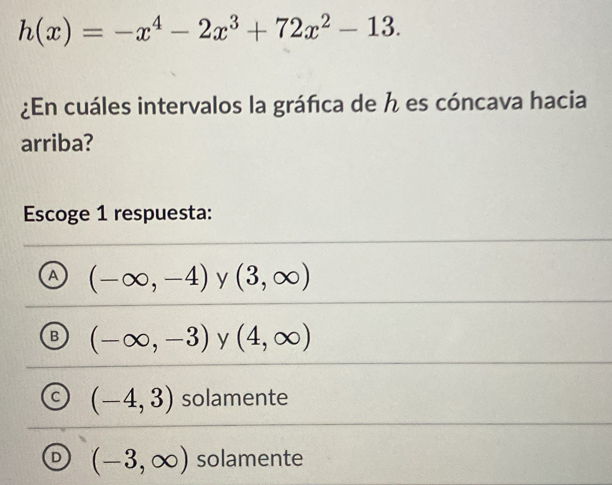Click the question text about cóncava hacia arriba
This screenshot has width=612, height=485.
[x=304, y=123]
